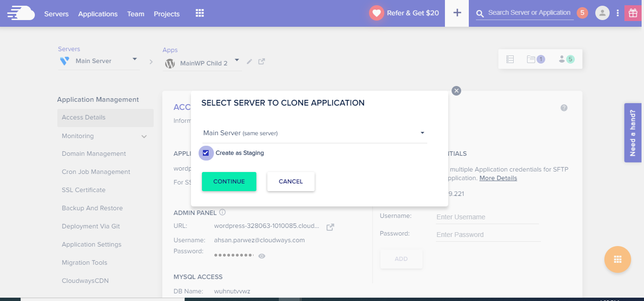
Task: Expand the Monitoring sidebar section
Action: [x=144, y=137]
